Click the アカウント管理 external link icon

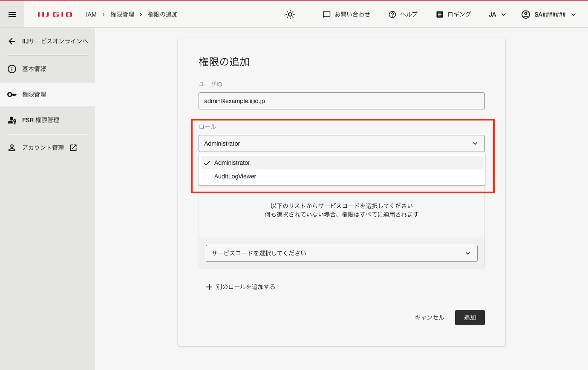point(73,148)
